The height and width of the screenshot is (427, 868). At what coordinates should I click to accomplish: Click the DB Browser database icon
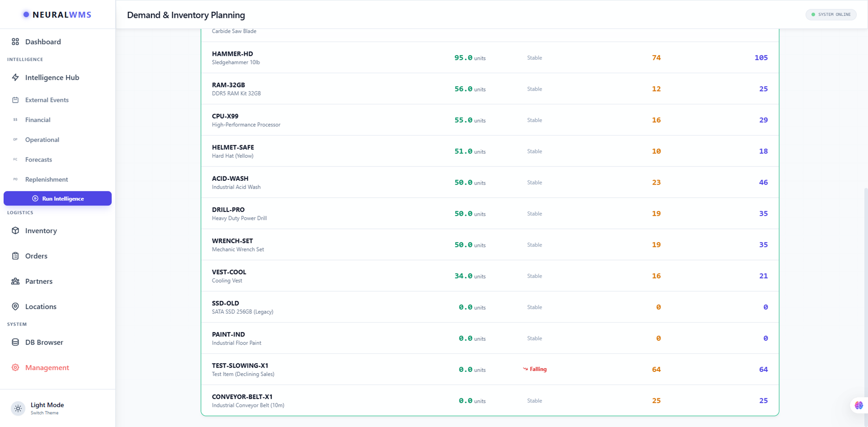15,342
